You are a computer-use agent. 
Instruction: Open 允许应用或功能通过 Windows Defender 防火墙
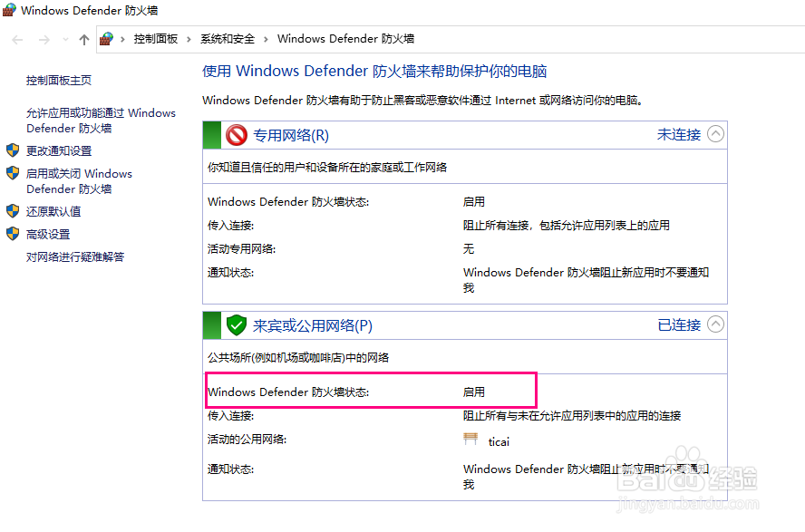102,121
